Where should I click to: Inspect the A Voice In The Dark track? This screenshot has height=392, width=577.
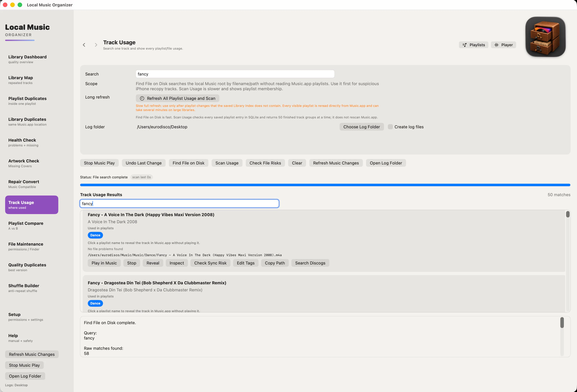(177, 263)
